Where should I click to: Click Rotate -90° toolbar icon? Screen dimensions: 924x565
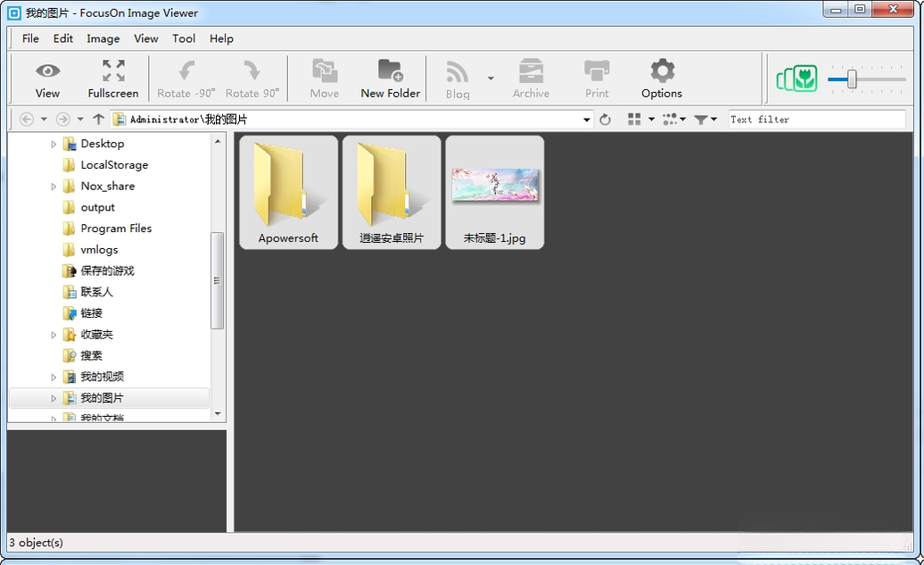pos(186,71)
